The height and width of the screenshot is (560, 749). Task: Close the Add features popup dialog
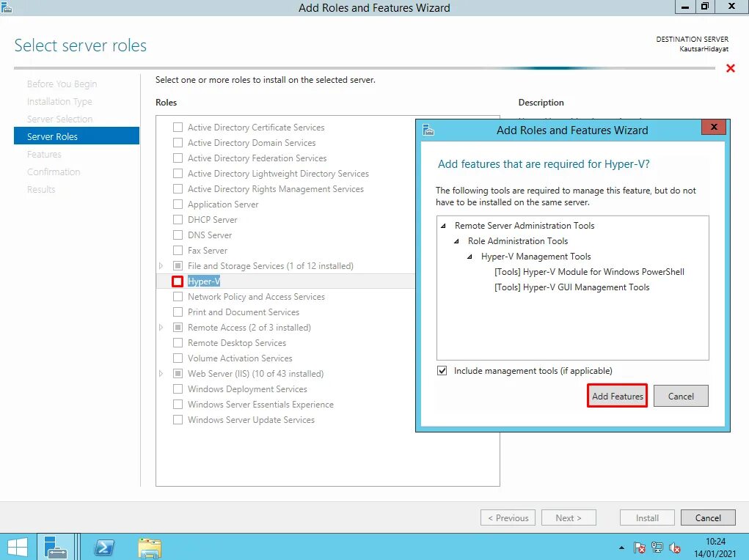pyautogui.click(x=714, y=127)
